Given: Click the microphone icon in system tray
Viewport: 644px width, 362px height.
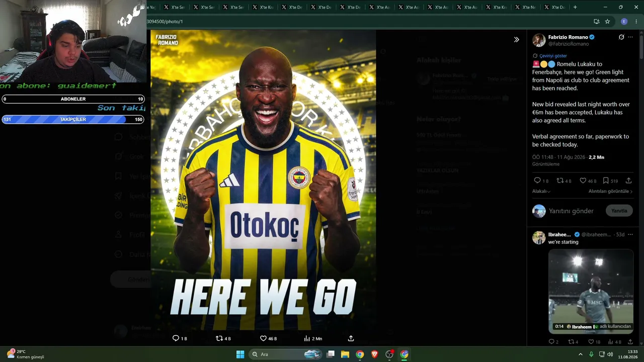Looking at the screenshot, I should click(591, 354).
